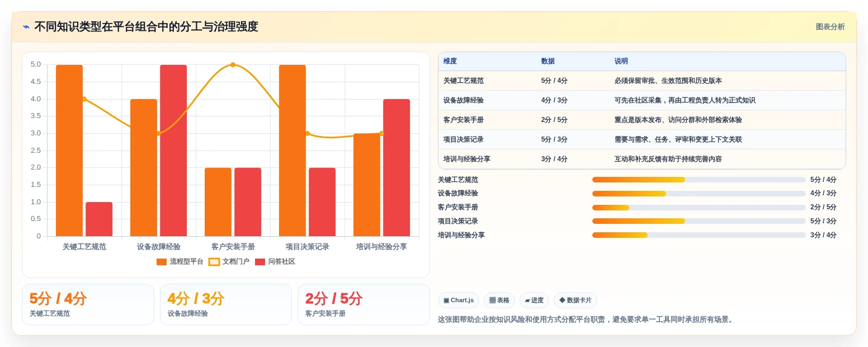
Task: Click orange 项目决策记录 bar in chart
Action: coord(293,151)
